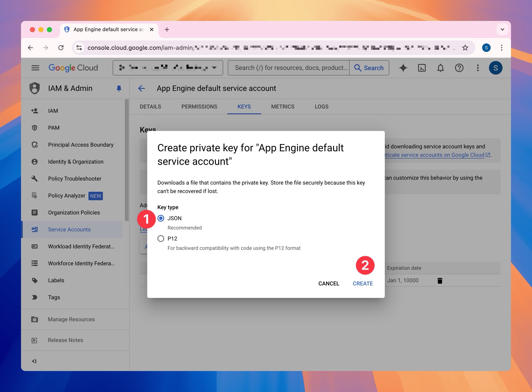
Task: Open a new browser tab
Action: [x=167, y=29]
